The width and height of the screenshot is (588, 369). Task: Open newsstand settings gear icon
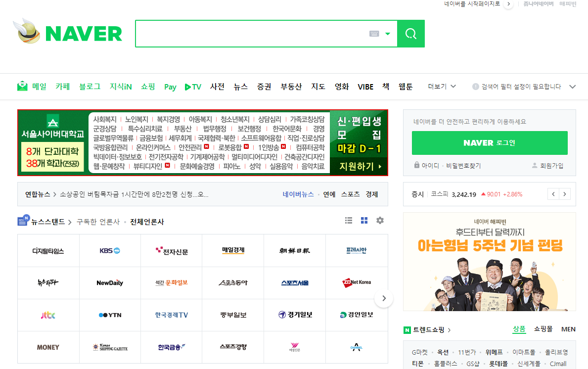click(380, 221)
